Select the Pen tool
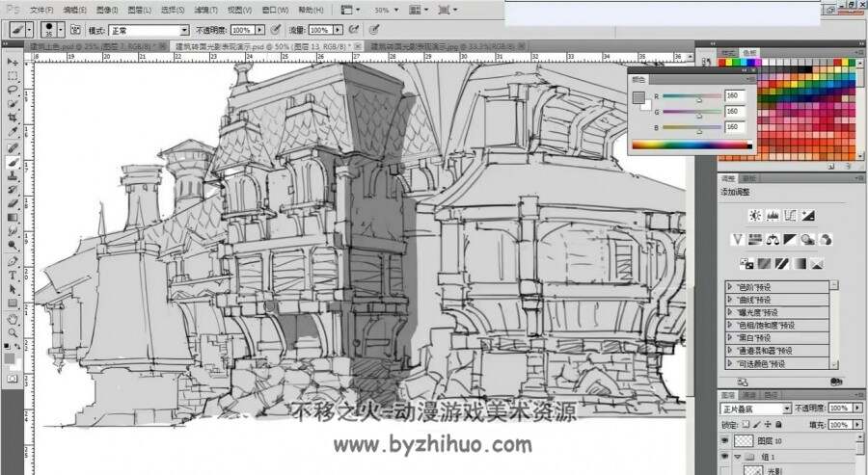This screenshot has width=868, height=475. point(13,261)
